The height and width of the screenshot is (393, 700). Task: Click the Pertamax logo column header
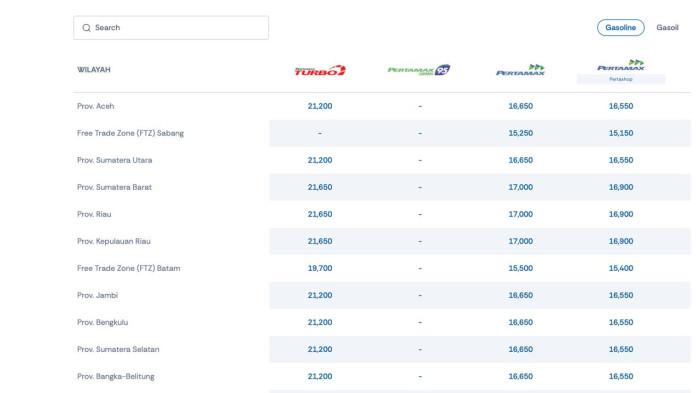521,70
